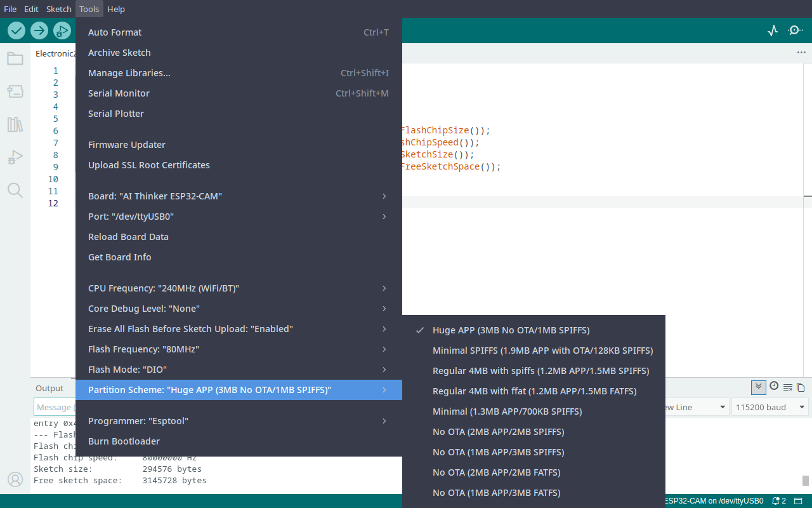812x508 pixels.
Task: Close the open Tools menu via its label
Action: point(89,9)
